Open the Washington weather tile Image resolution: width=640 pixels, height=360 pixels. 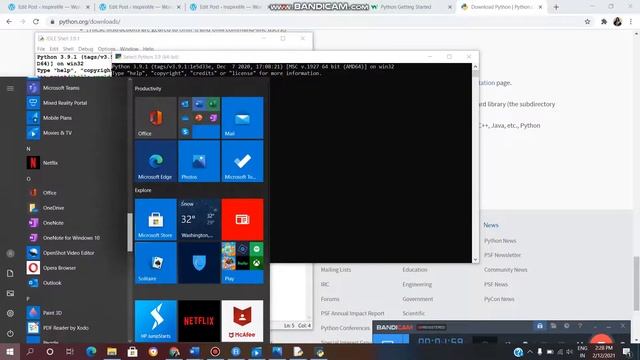pos(199,220)
